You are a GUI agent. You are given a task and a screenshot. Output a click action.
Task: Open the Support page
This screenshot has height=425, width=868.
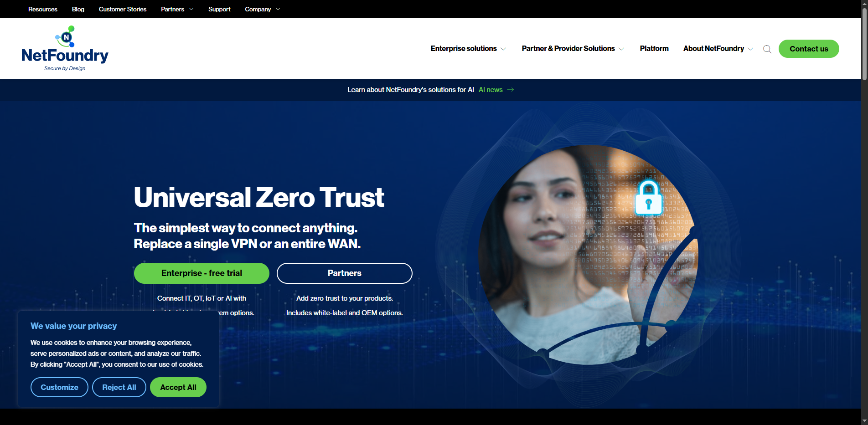point(219,9)
